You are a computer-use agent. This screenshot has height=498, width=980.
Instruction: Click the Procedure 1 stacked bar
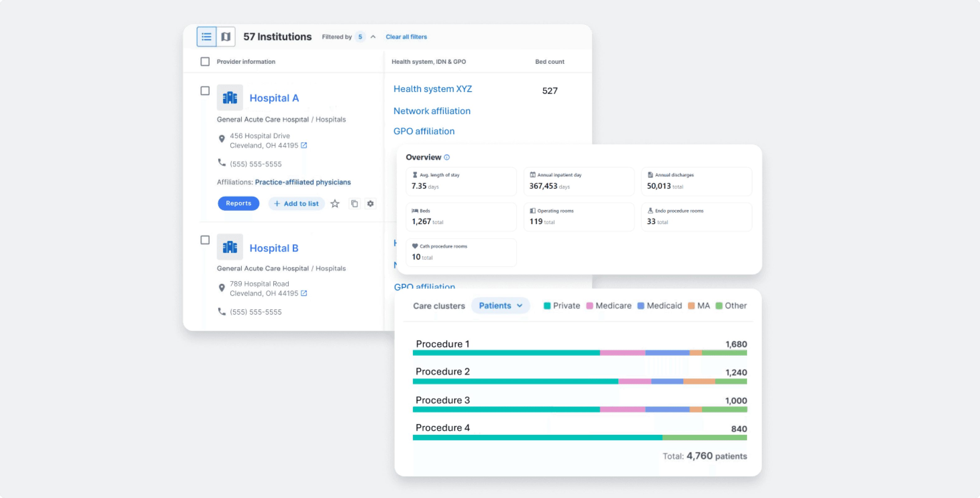pos(580,353)
